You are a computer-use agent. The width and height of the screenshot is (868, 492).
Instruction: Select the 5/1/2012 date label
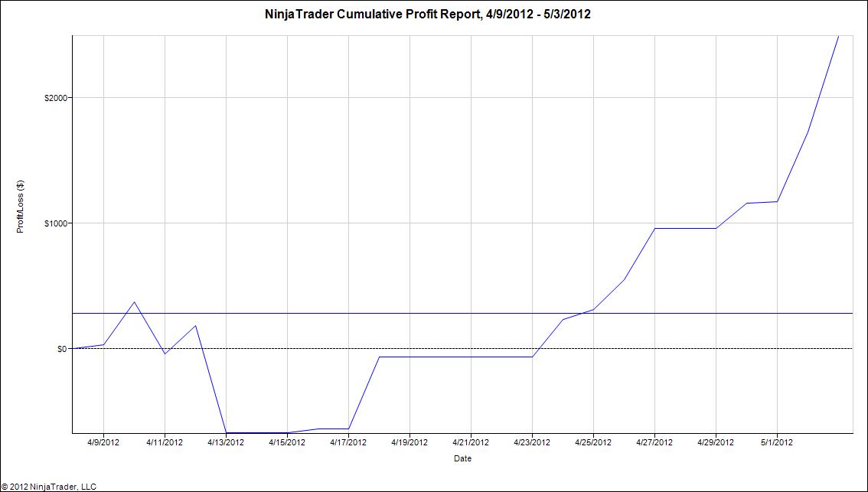[777, 442]
